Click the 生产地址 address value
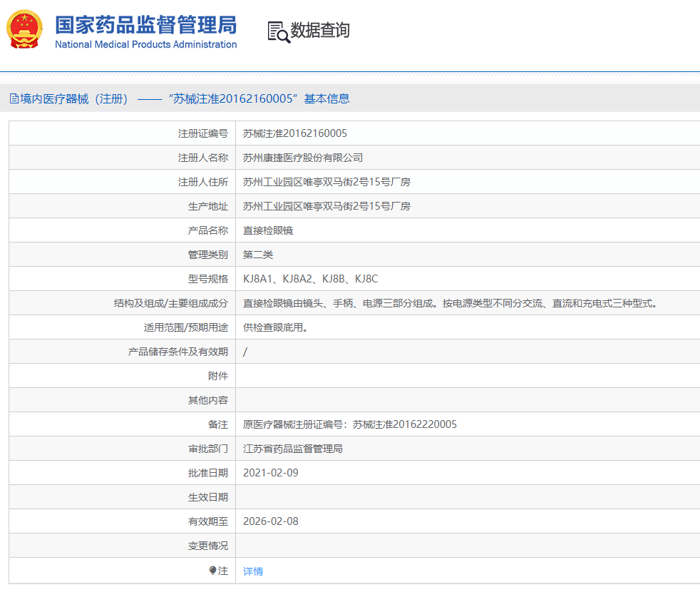This screenshot has height=592, width=700. point(326,206)
